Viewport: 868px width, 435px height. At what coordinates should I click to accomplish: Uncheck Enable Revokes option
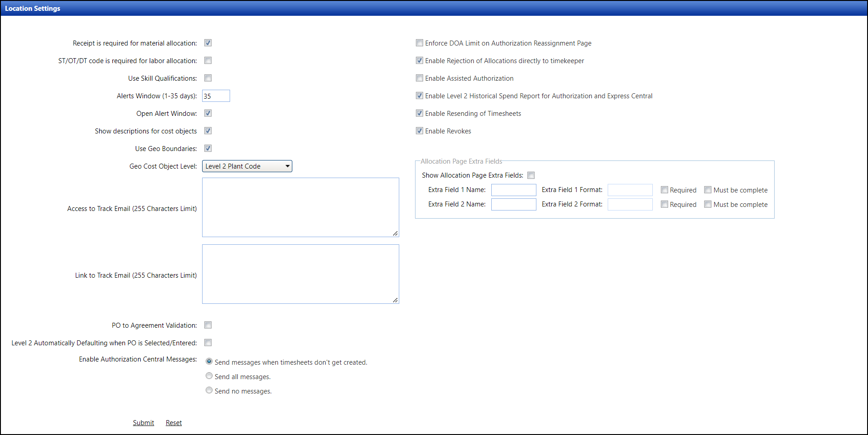[420, 131]
